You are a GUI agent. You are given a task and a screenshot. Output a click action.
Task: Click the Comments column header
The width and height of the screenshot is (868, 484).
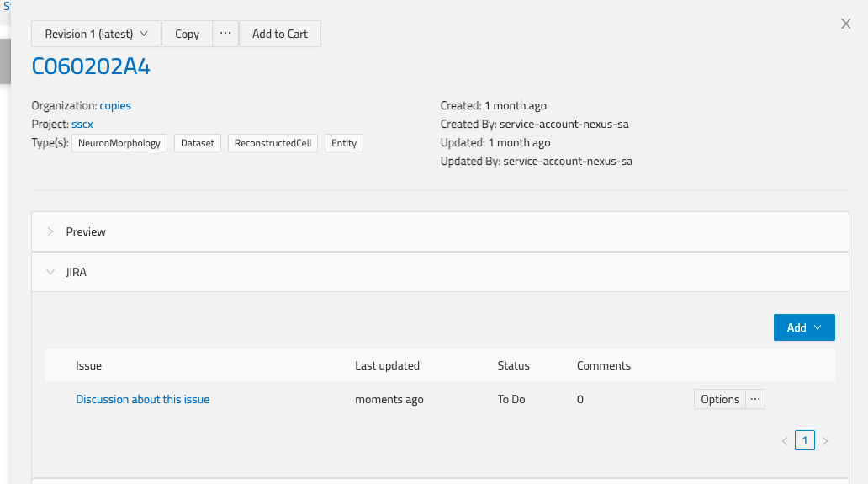coord(604,365)
